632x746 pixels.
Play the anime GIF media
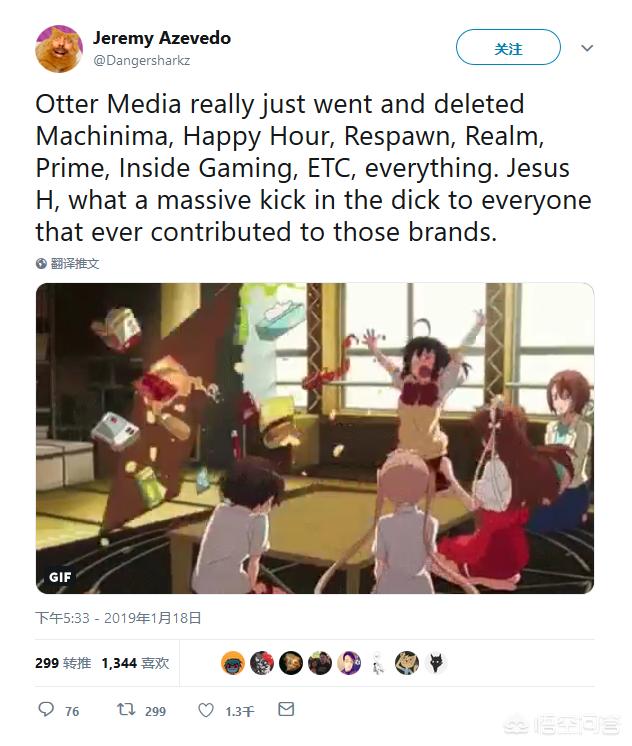[x=315, y=438]
